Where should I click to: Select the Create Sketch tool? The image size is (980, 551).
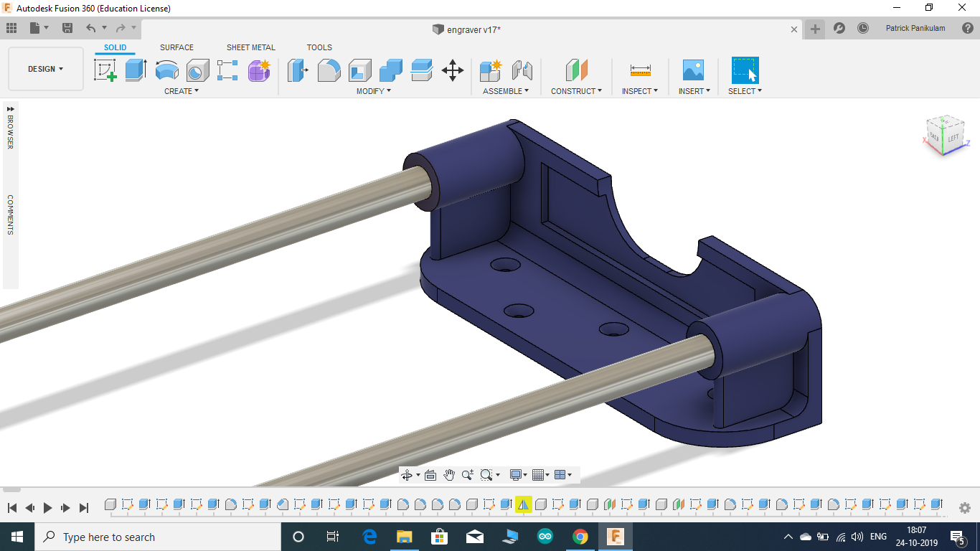[105, 69]
